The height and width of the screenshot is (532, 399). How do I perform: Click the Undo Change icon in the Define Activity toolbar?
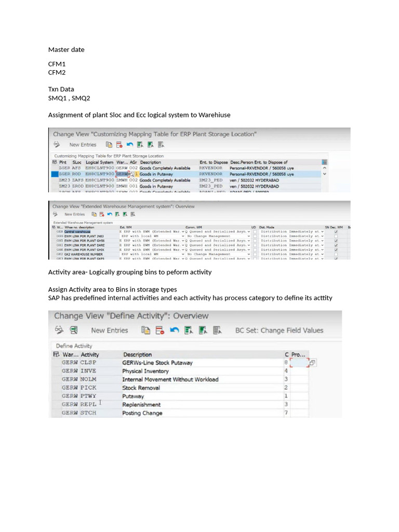click(x=175, y=330)
